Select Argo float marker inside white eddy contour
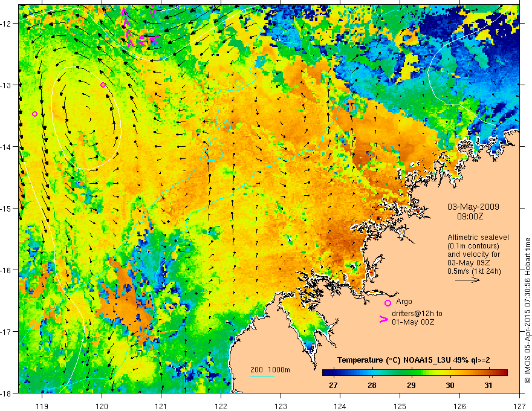Screen dimensions: 532x411 click(103, 85)
